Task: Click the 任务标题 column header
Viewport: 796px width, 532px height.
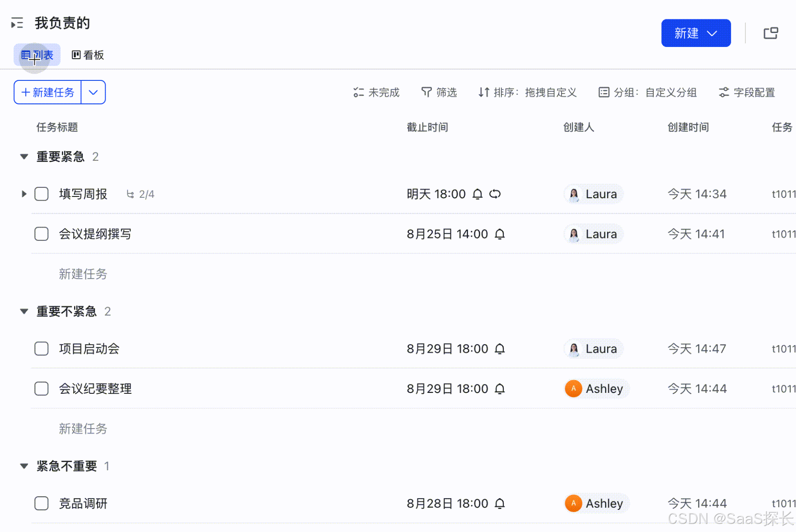Action: coord(57,127)
